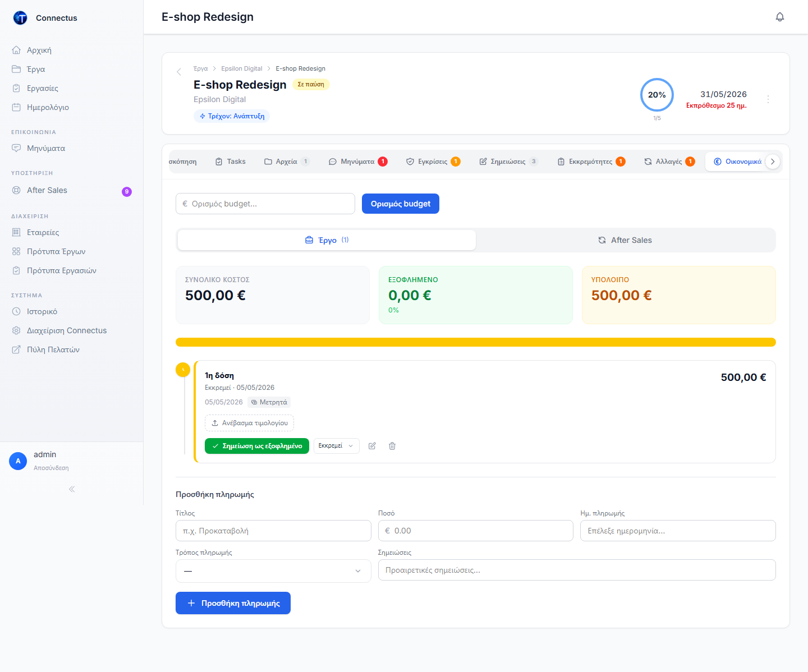Open the Αλλαγές tab

click(669, 162)
